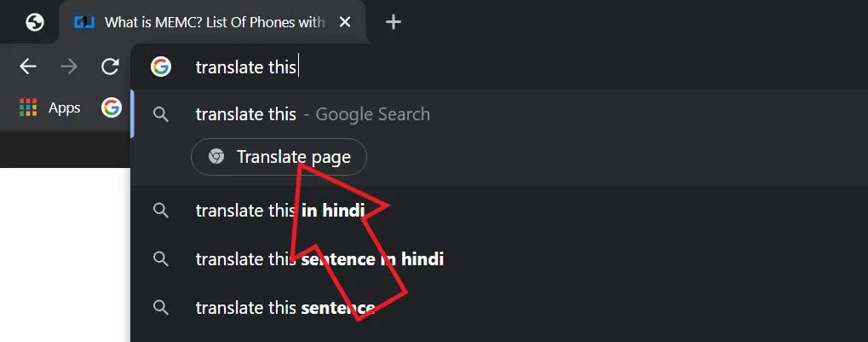
Task: Click the forward navigation arrow
Action: (x=69, y=67)
